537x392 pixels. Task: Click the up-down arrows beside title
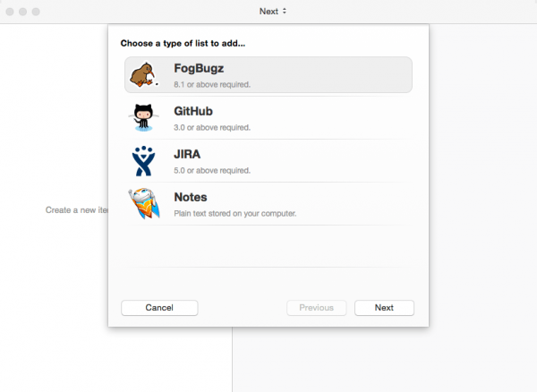(285, 12)
